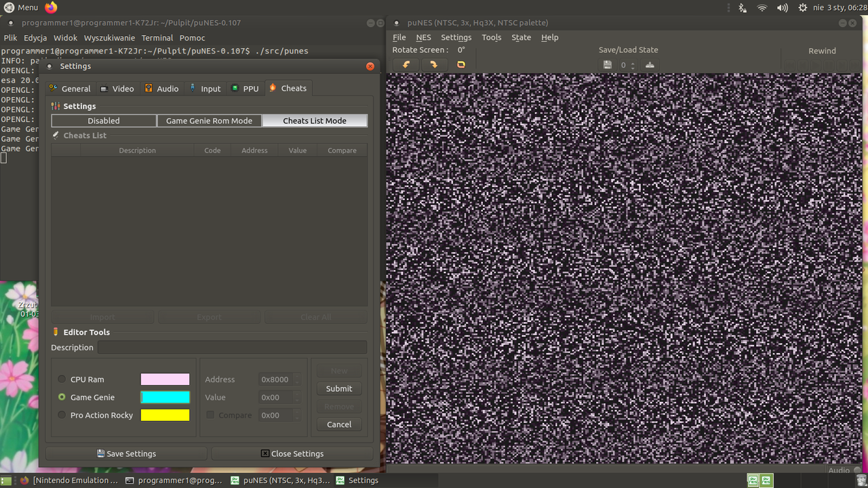Image resolution: width=868 pixels, height=488 pixels.
Task: Click the Address column header
Action: click(x=254, y=150)
